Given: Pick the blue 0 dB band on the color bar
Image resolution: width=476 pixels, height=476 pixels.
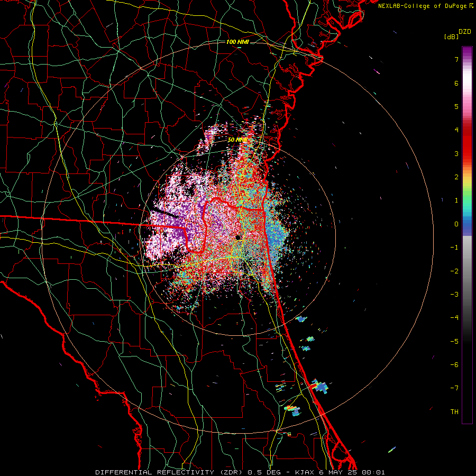Looking at the screenshot, I should (x=467, y=225).
